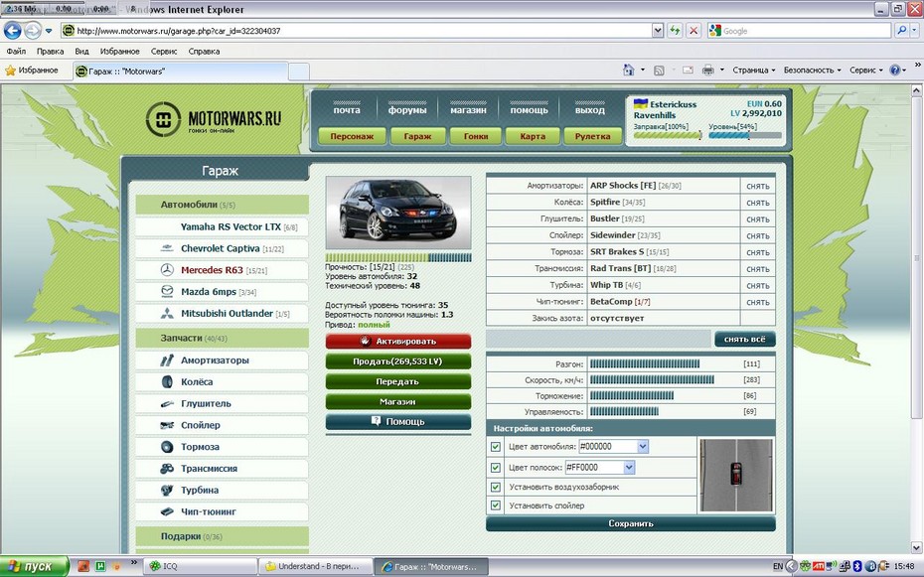924x577 pixels.
Task: Open Правка menu
Action: click(x=50, y=52)
